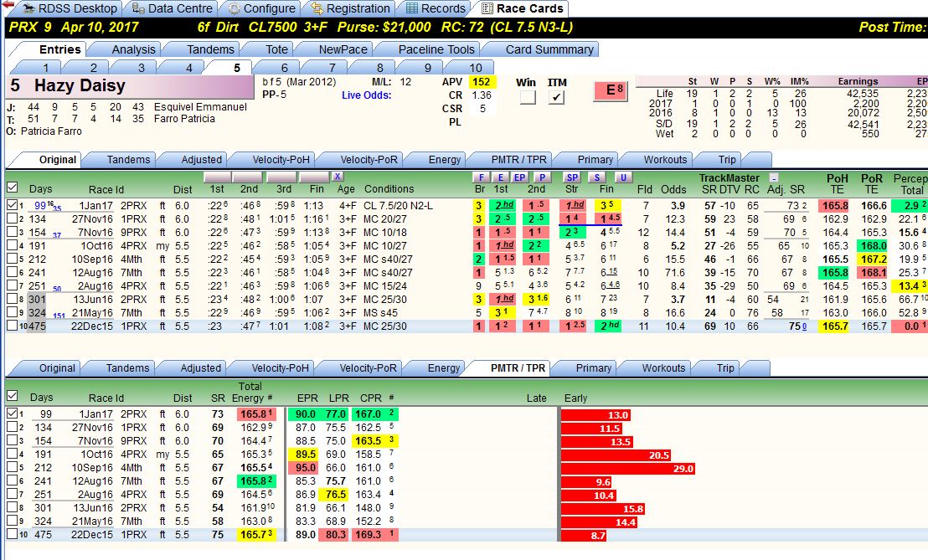The image size is (928, 560).
Task: Click the blank button above the 3rd column
Action: [x=281, y=177]
